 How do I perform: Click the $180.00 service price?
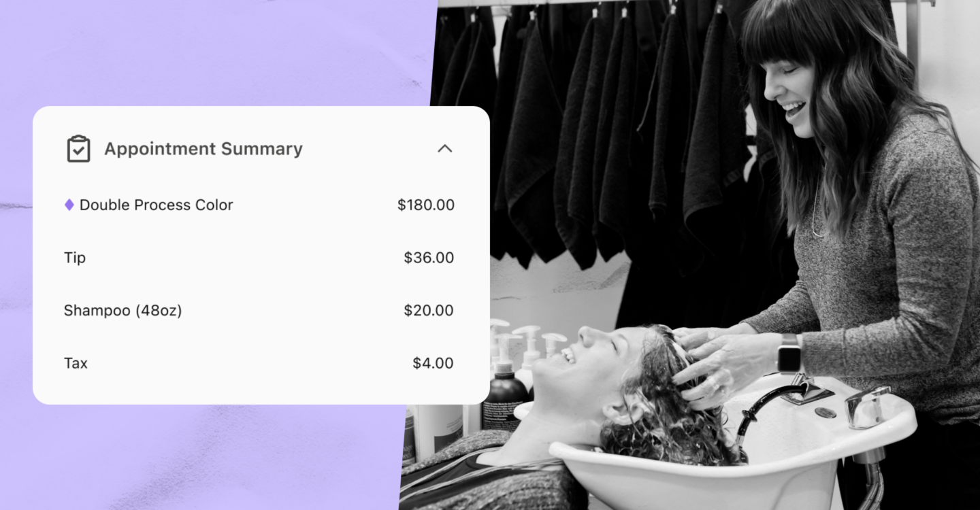pyautogui.click(x=426, y=205)
